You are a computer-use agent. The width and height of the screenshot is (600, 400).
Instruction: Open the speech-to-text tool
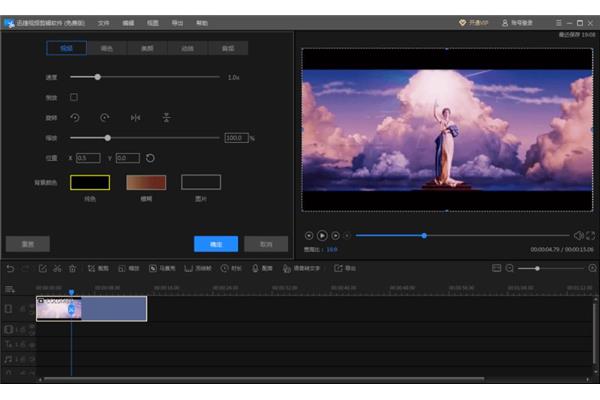(x=301, y=269)
